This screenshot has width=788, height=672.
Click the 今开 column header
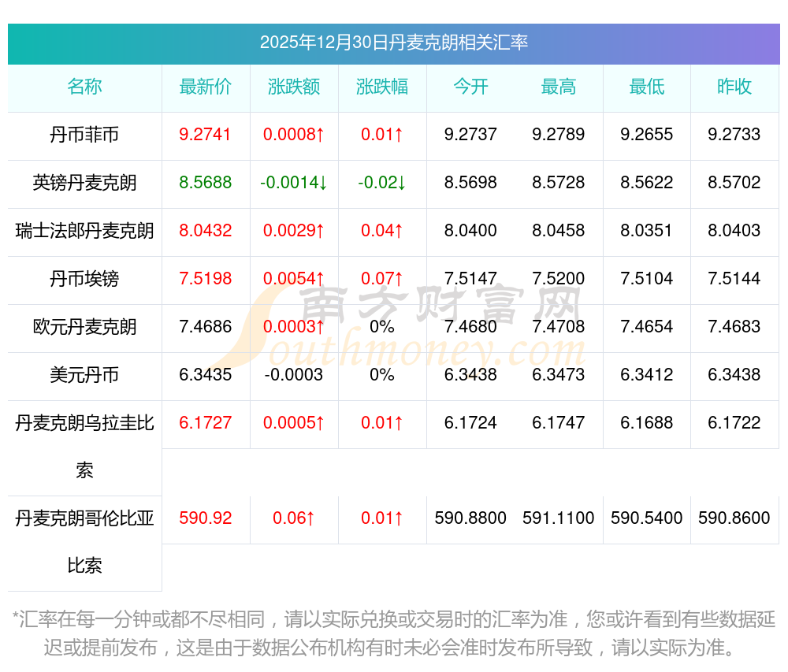pyautogui.click(x=470, y=87)
